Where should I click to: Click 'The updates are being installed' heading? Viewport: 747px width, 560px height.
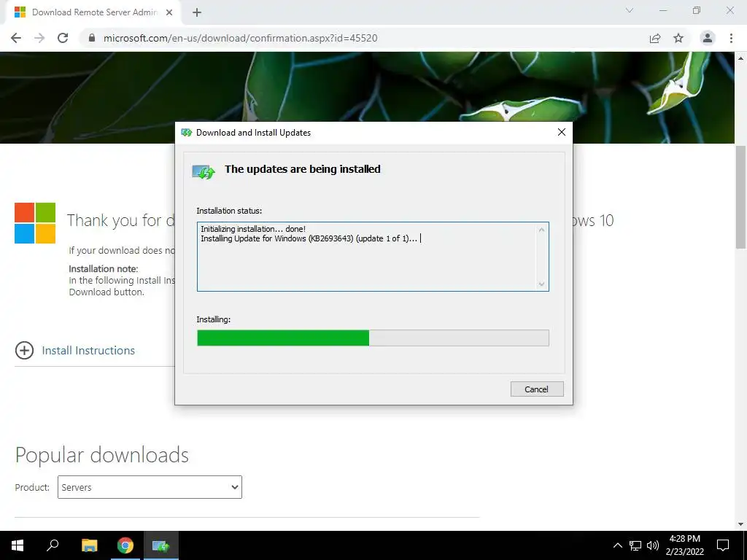click(x=303, y=169)
